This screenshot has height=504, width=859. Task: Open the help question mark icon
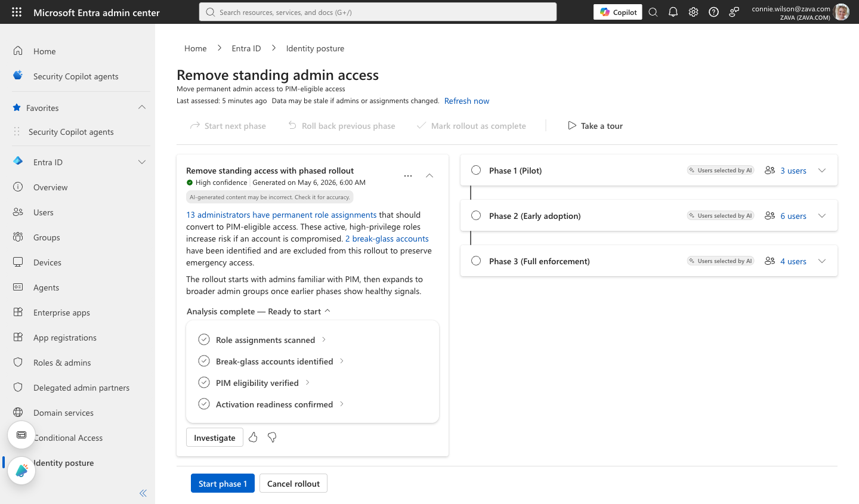tap(713, 12)
